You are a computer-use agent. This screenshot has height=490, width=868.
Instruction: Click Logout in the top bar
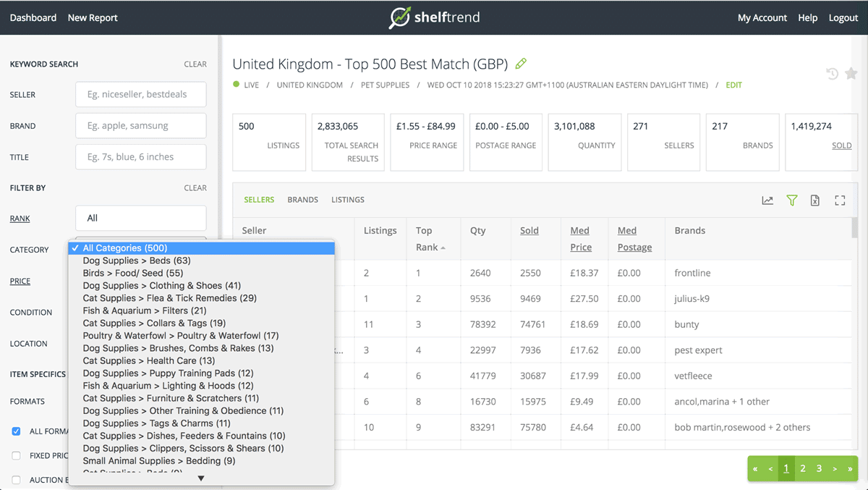point(843,17)
